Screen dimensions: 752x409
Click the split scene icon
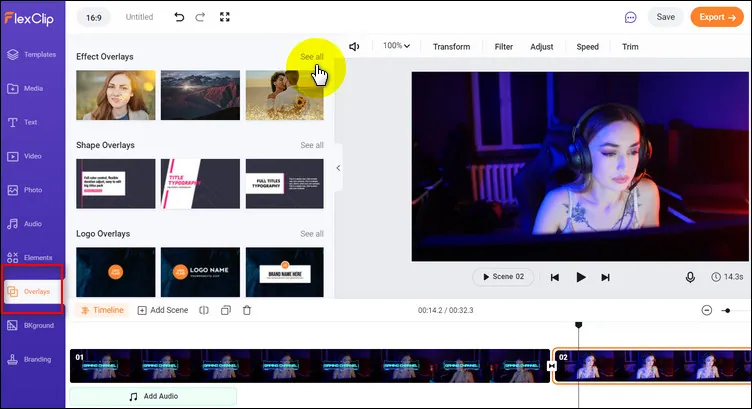(204, 310)
